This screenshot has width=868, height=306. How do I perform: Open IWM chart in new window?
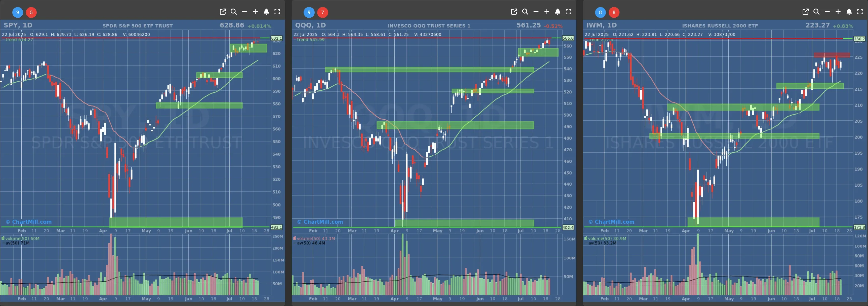(805, 12)
